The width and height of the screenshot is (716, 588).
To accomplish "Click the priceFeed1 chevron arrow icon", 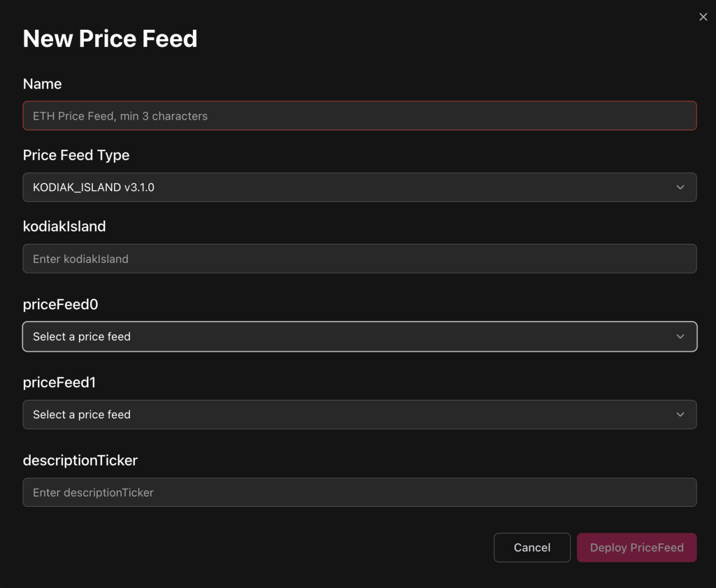I will pos(680,415).
